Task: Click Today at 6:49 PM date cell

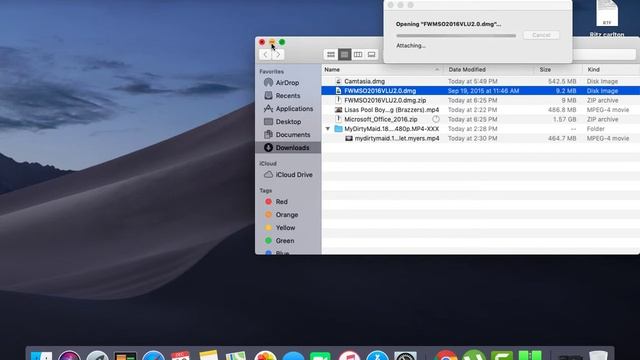Action: 472,81
